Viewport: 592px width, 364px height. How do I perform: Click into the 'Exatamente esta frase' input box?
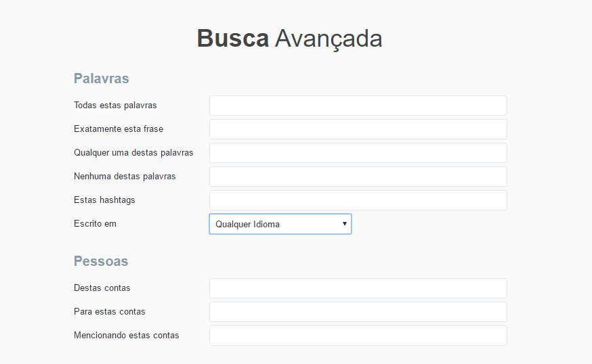358,129
